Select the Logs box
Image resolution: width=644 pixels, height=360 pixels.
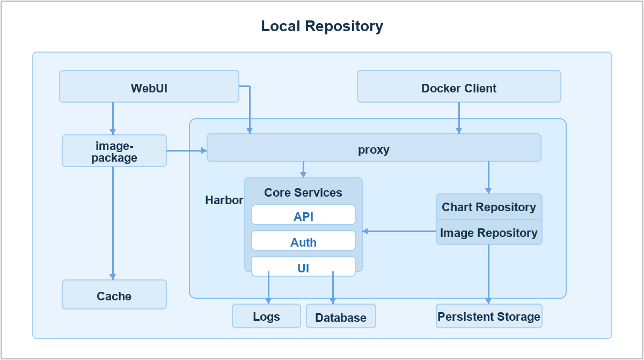tap(267, 316)
